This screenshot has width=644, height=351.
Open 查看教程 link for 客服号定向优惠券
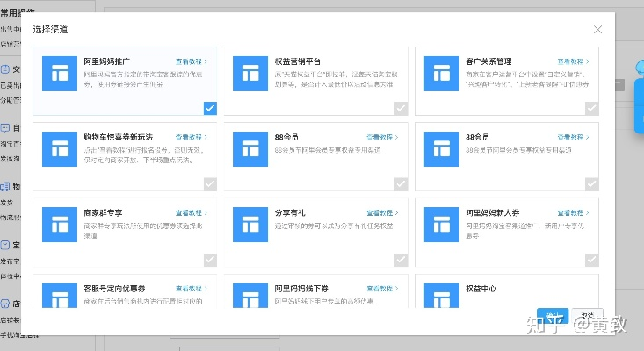point(192,289)
